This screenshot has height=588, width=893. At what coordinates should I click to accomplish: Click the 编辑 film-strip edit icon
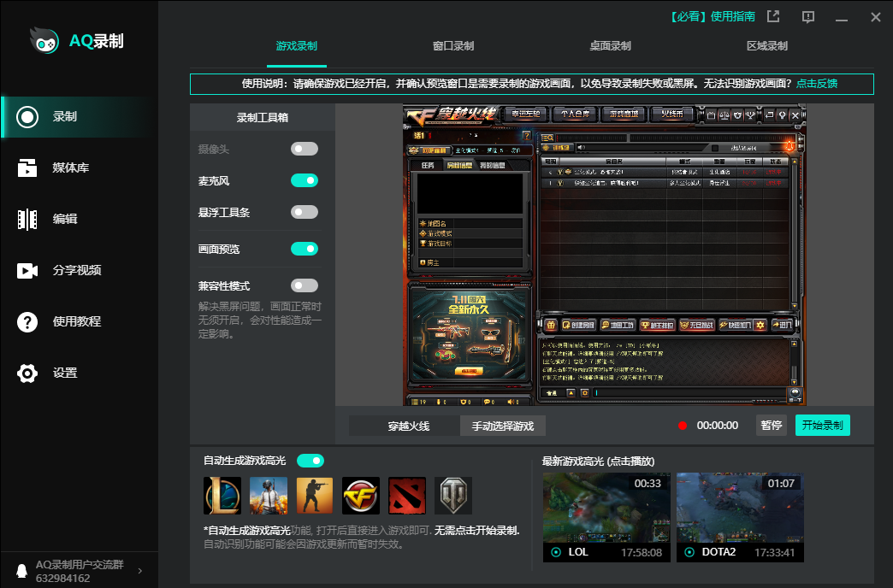coord(27,219)
